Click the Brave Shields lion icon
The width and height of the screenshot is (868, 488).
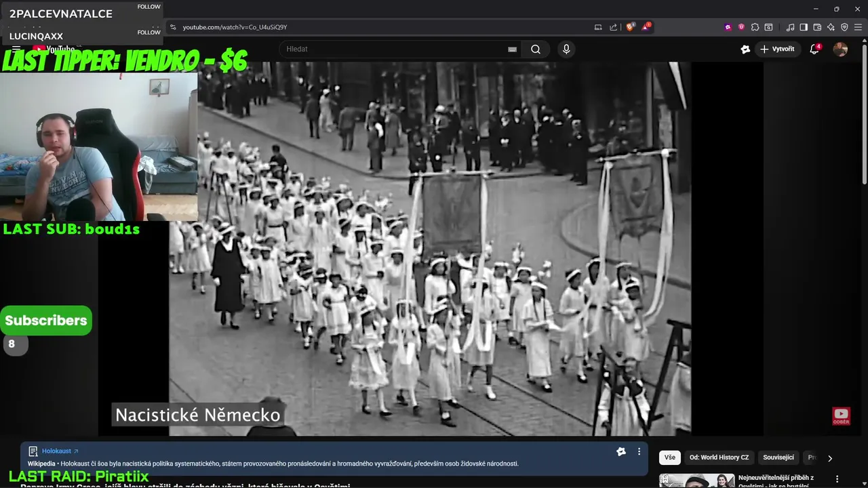(630, 27)
